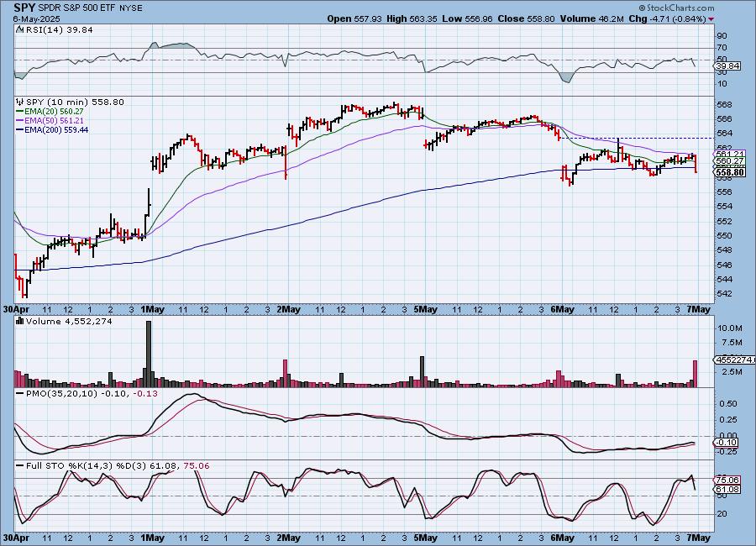Viewport: 756px width, 546px height.
Task: Click the 554 price axis label
Action: click(724, 207)
